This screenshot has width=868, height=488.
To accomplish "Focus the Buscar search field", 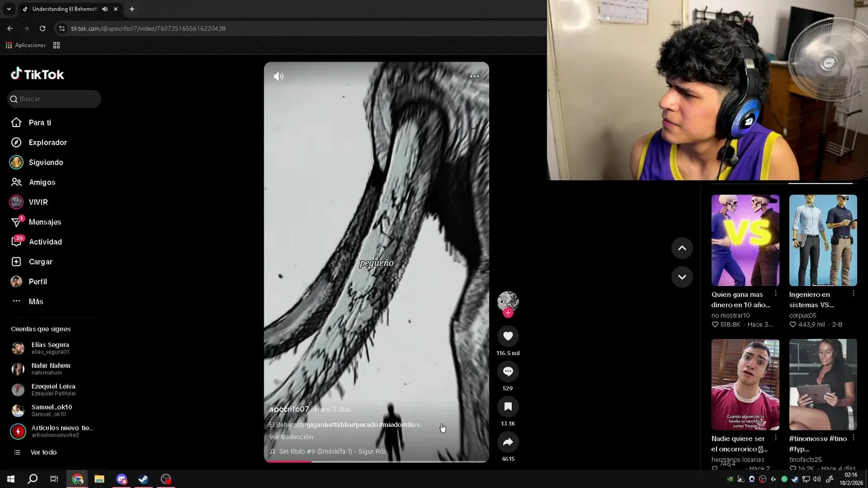I will 54,99.
